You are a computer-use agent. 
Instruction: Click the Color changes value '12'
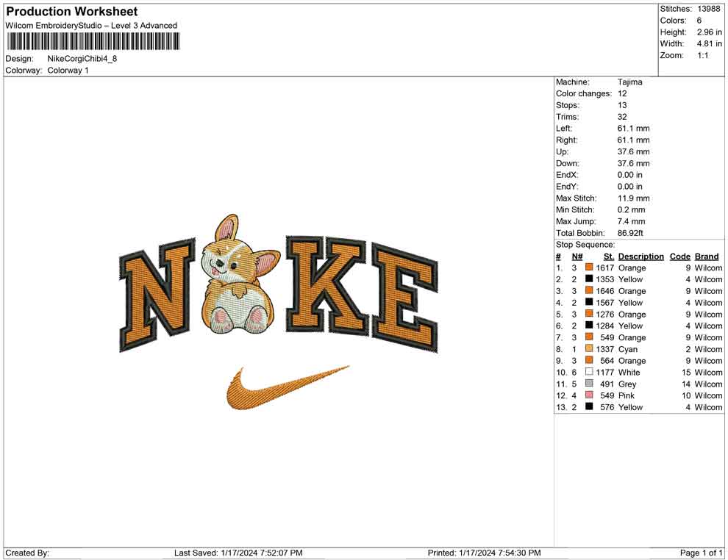coord(622,93)
